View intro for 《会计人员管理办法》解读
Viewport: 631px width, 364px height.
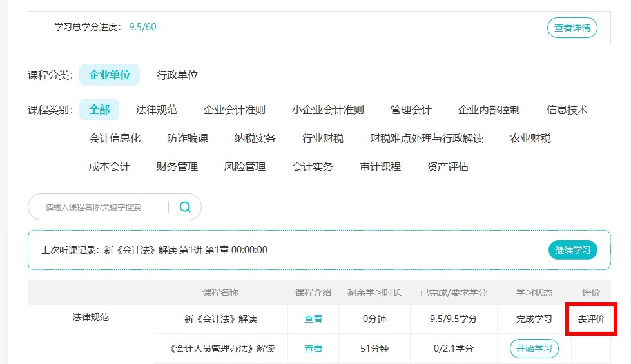point(313,349)
